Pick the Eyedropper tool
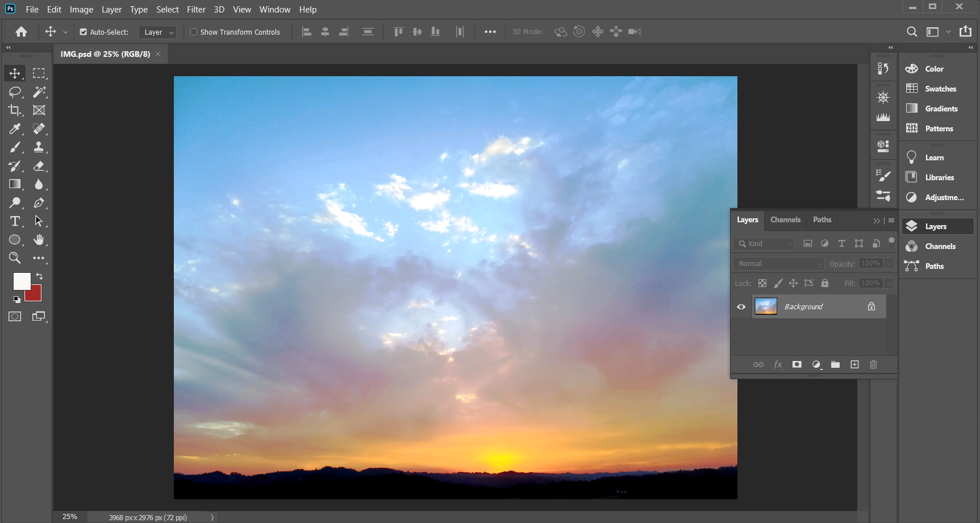This screenshot has width=980, height=523. 15,129
